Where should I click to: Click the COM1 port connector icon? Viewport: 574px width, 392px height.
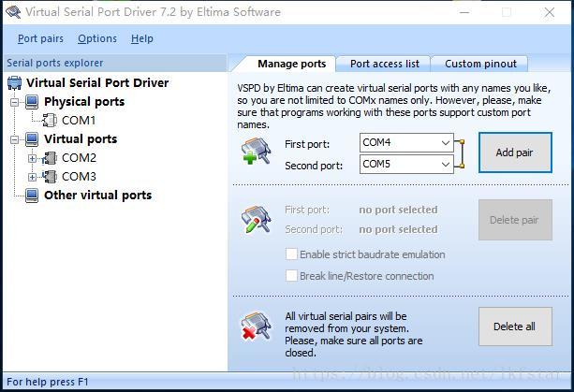click(x=49, y=121)
